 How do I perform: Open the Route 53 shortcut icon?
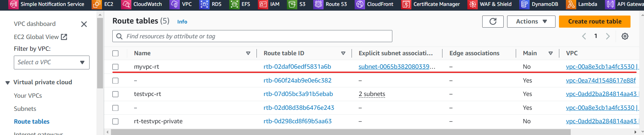pos(318,4)
